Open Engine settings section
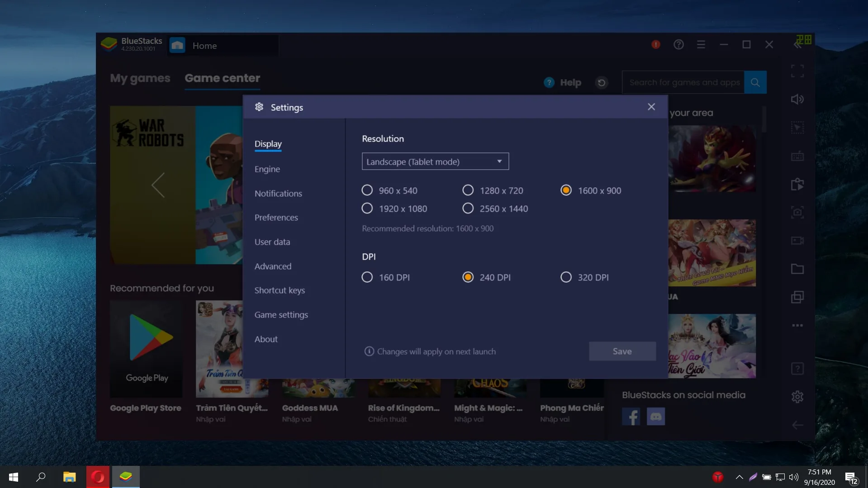The width and height of the screenshot is (868, 488). tap(267, 169)
